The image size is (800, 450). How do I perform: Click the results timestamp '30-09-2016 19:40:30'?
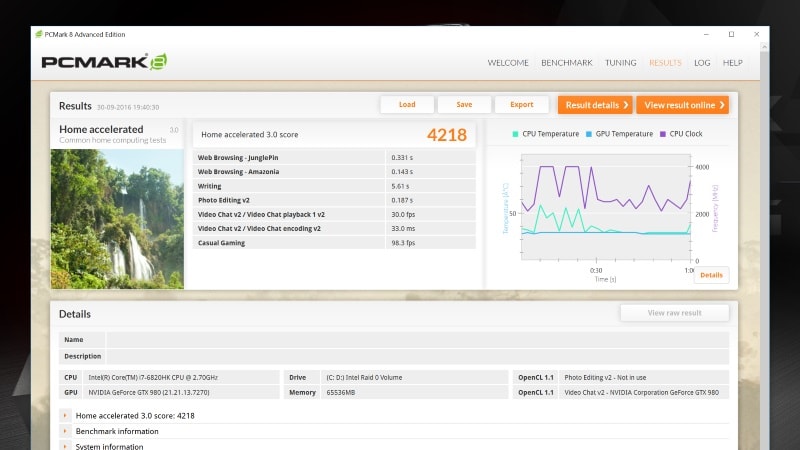[x=128, y=107]
